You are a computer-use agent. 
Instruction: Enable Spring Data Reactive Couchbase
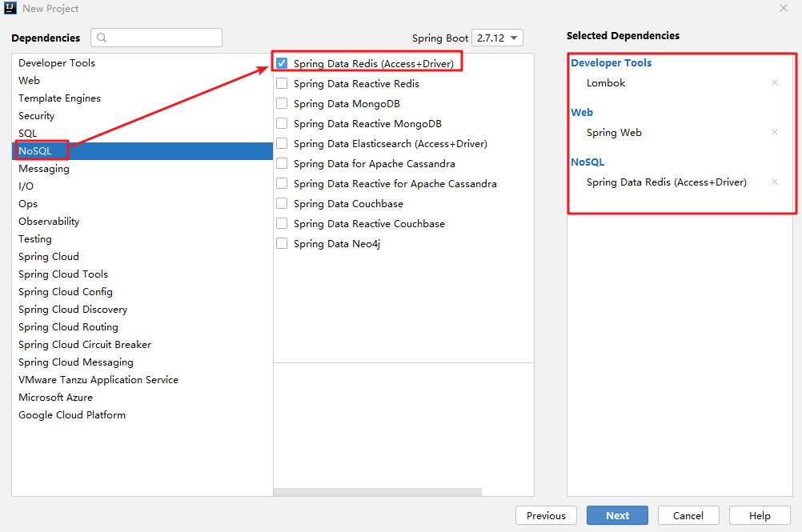click(282, 223)
